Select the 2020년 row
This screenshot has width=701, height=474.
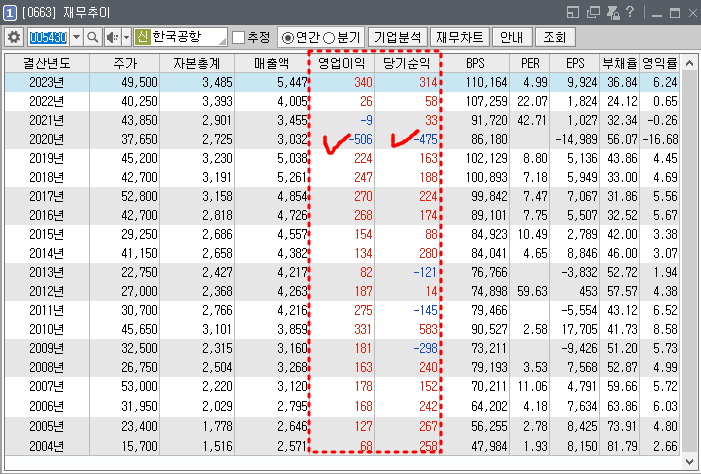[342, 140]
